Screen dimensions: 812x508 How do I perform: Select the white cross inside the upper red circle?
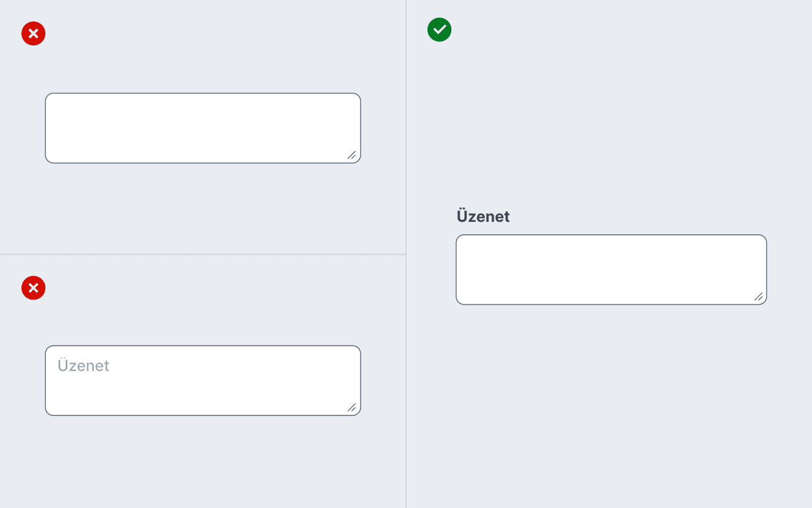33,33
